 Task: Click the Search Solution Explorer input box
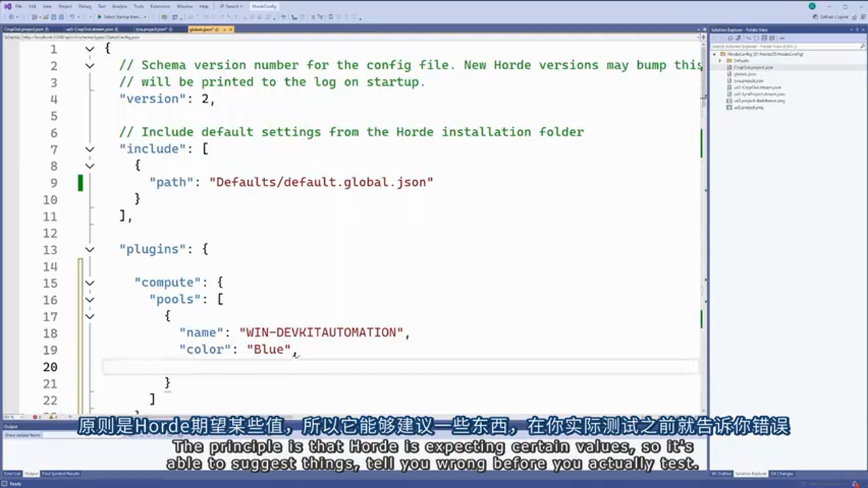point(780,47)
